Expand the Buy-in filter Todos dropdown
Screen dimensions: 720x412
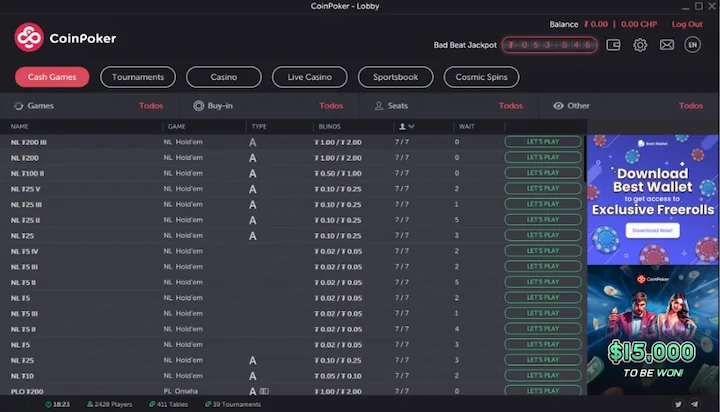coord(331,106)
